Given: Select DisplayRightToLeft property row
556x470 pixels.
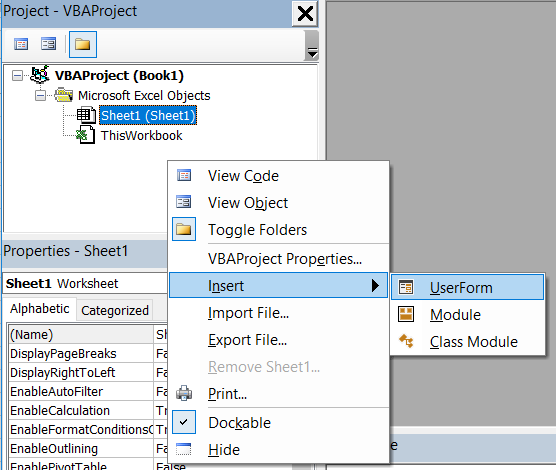Looking at the screenshot, I should coord(88,372).
